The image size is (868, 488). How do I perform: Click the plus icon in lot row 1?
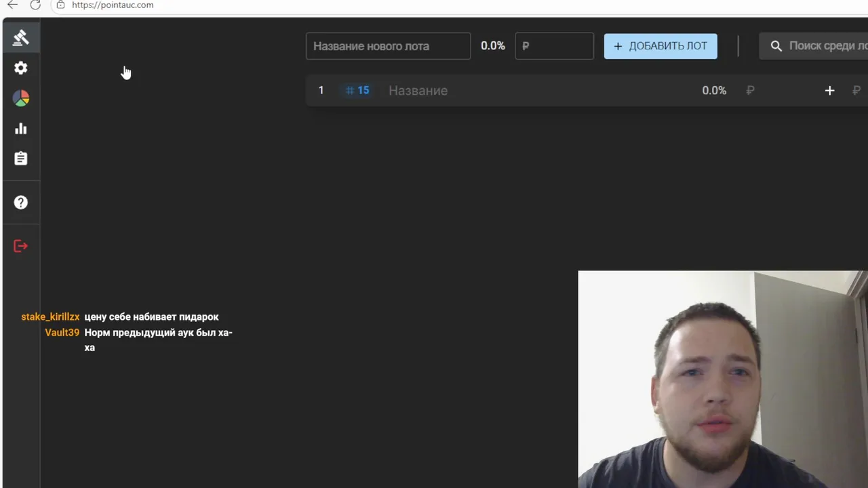point(829,91)
